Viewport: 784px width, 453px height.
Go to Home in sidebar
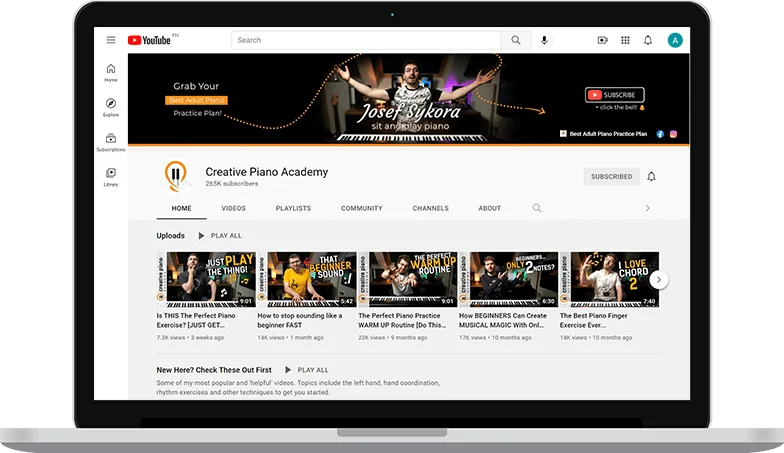tap(111, 72)
